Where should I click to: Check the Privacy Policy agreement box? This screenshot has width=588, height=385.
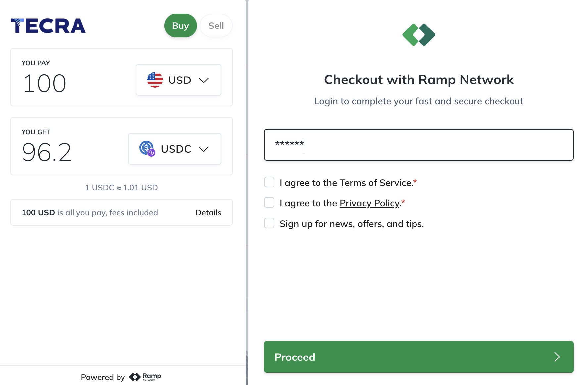pyautogui.click(x=269, y=202)
